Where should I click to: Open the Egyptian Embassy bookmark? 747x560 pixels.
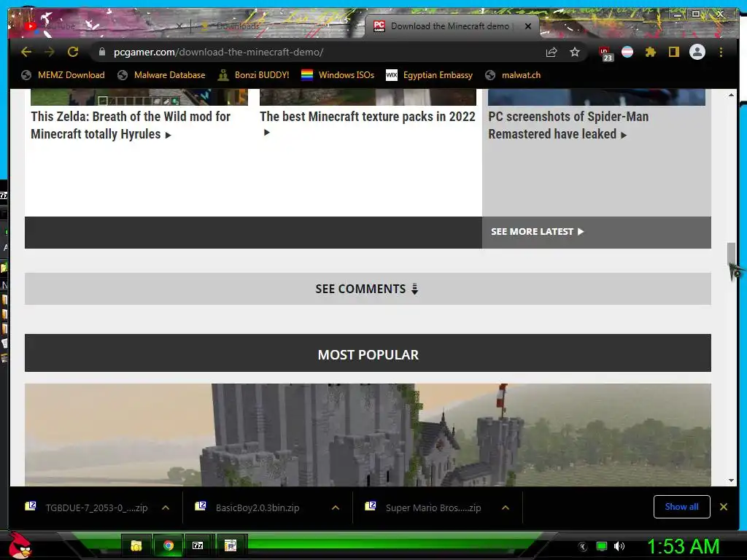point(429,75)
